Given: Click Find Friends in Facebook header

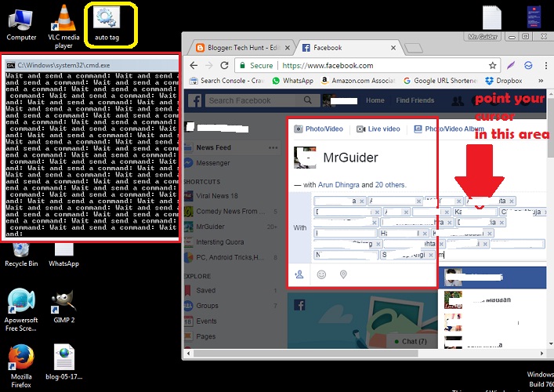Looking at the screenshot, I should click(415, 100).
